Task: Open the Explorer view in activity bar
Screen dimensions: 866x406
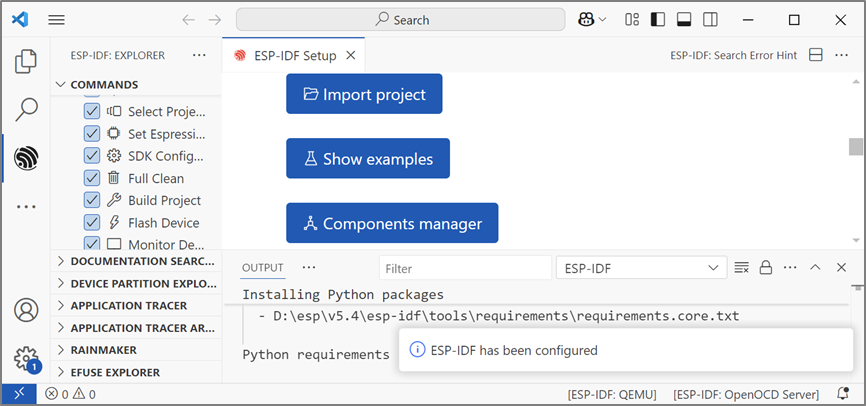Action: point(26,62)
